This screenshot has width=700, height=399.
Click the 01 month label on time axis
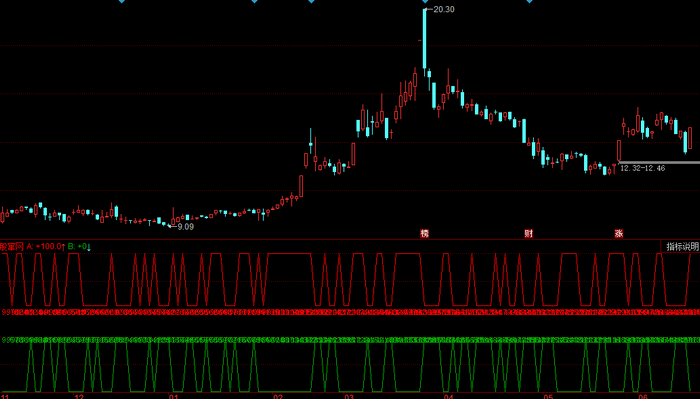click(173, 396)
